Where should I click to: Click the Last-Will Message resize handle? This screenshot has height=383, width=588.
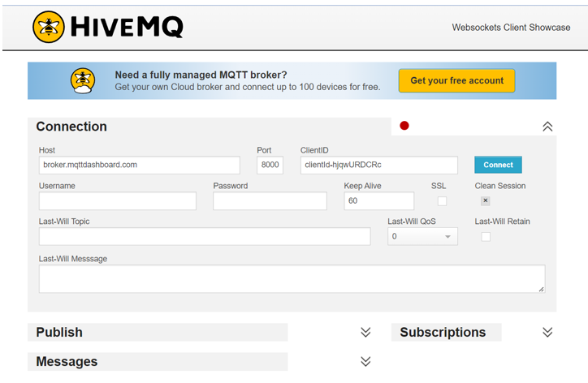542,290
